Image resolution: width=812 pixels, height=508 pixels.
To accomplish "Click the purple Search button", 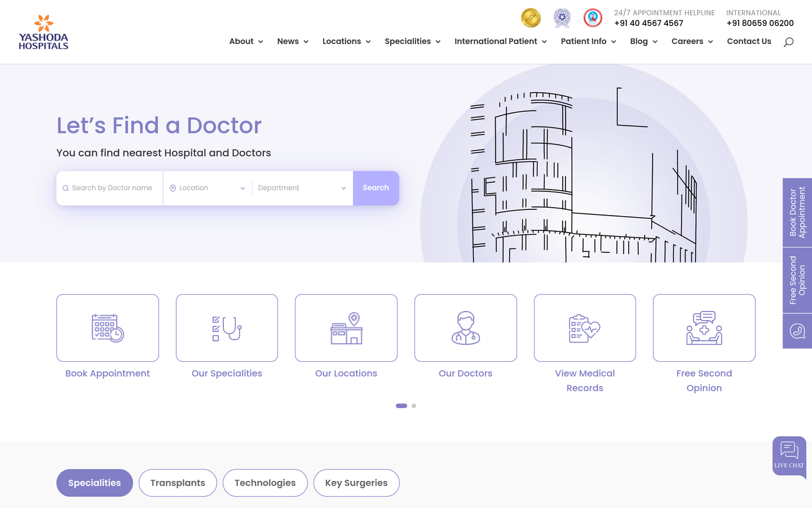I will (x=376, y=188).
